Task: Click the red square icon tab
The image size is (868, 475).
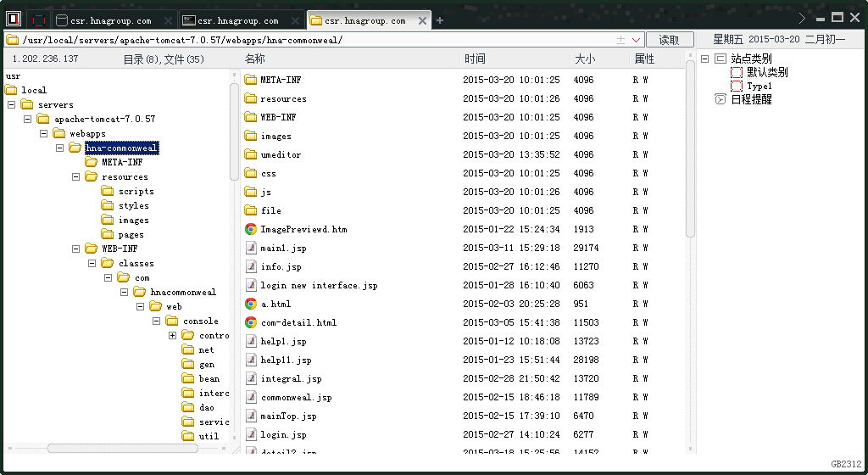Action: [x=39, y=21]
